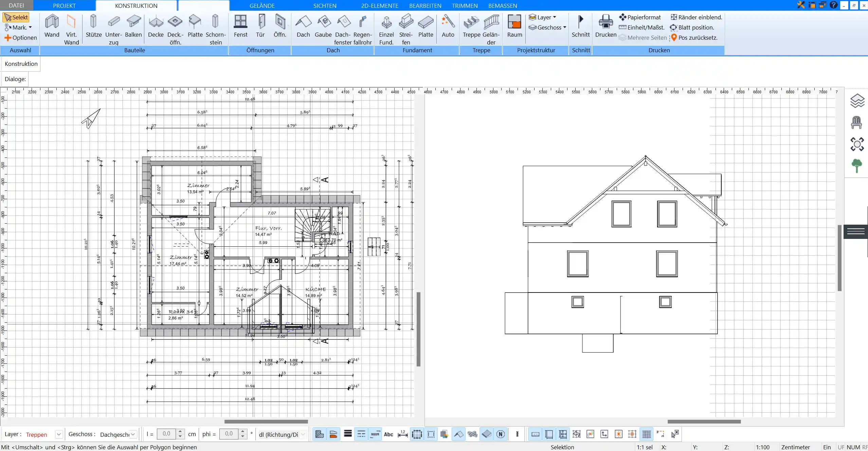Select the Dachfenster roof window tool
Viewport: 868px width, 451px height.
(x=343, y=30)
